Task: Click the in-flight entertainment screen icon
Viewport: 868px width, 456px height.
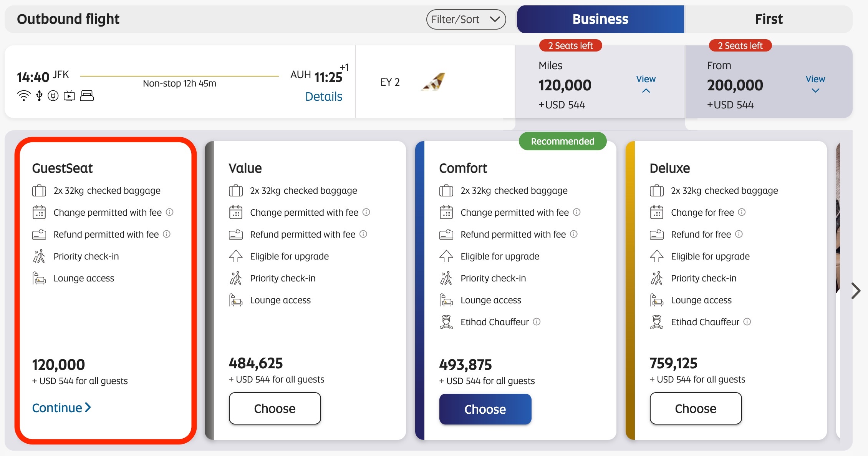Action: (x=68, y=96)
